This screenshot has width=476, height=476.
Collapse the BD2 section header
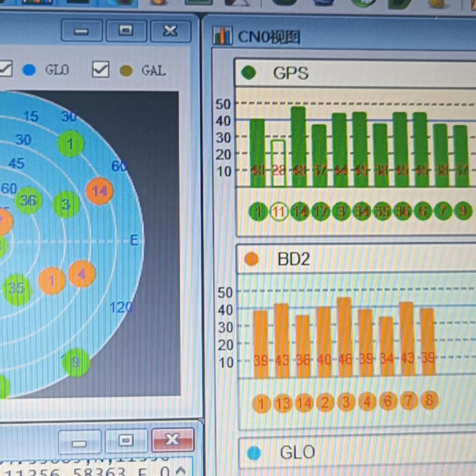point(356,259)
